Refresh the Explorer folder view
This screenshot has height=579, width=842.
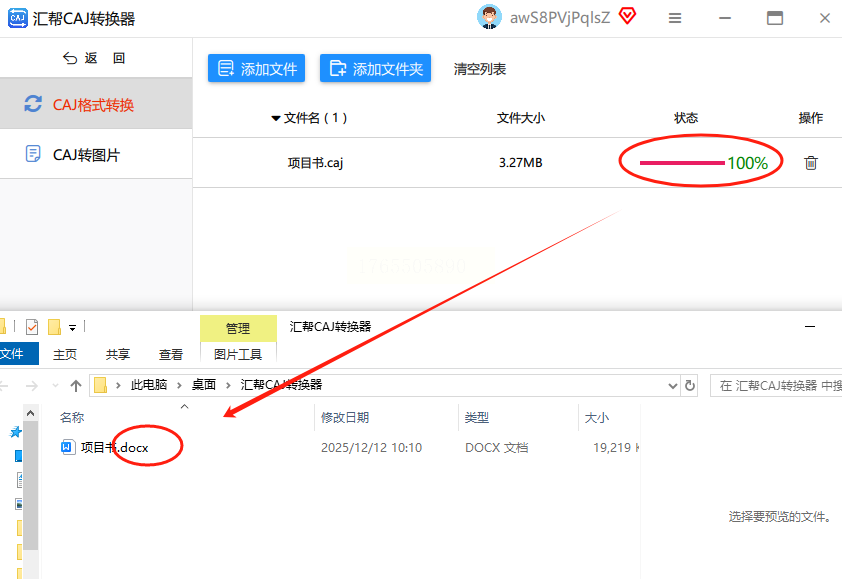[690, 385]
